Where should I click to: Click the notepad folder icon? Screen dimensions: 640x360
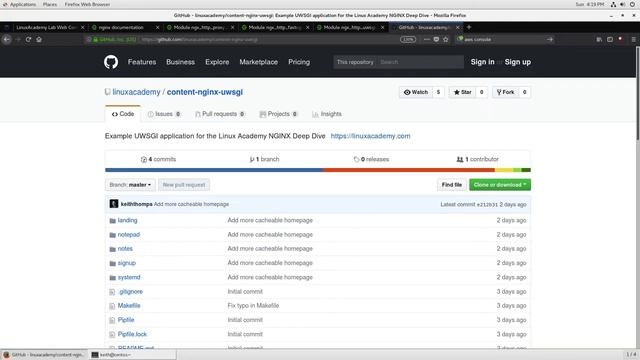113,235
